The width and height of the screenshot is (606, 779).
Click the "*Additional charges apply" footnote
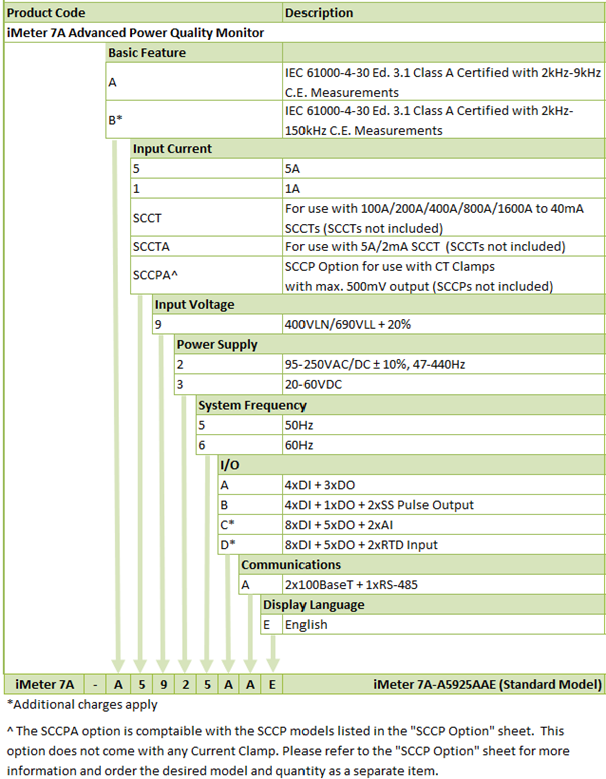(82, 705)
